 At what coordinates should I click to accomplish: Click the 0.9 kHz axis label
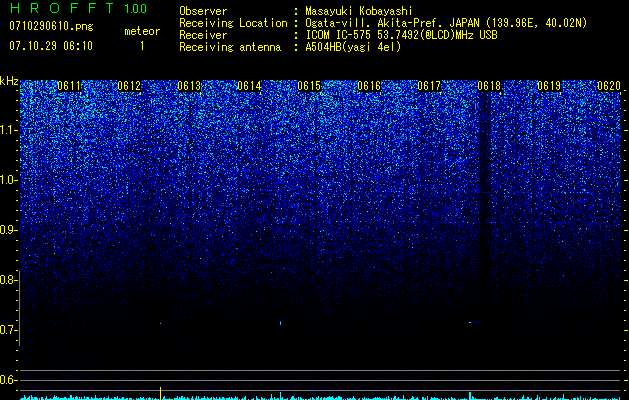click(x=7, y=230)
